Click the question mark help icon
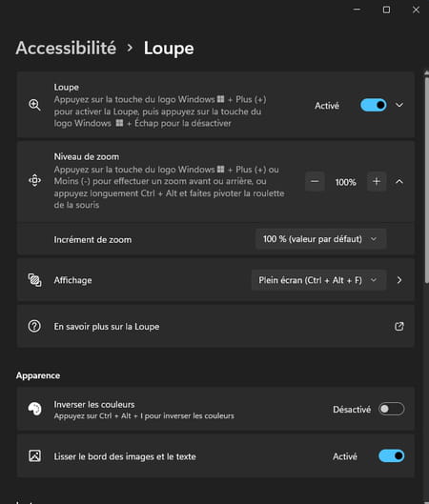Image resolution: width=429 pixels, height=504 pixels. pyautogui.click(x=34, y=326)
